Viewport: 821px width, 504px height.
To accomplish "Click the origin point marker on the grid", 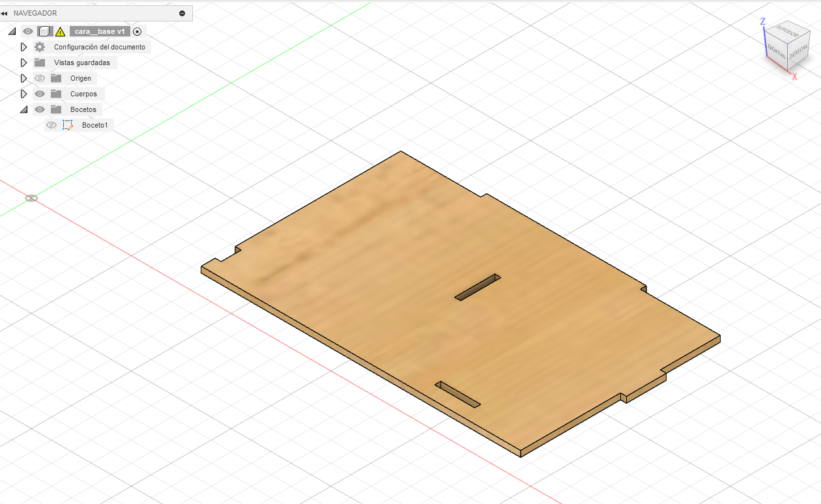I will point(31,198).
